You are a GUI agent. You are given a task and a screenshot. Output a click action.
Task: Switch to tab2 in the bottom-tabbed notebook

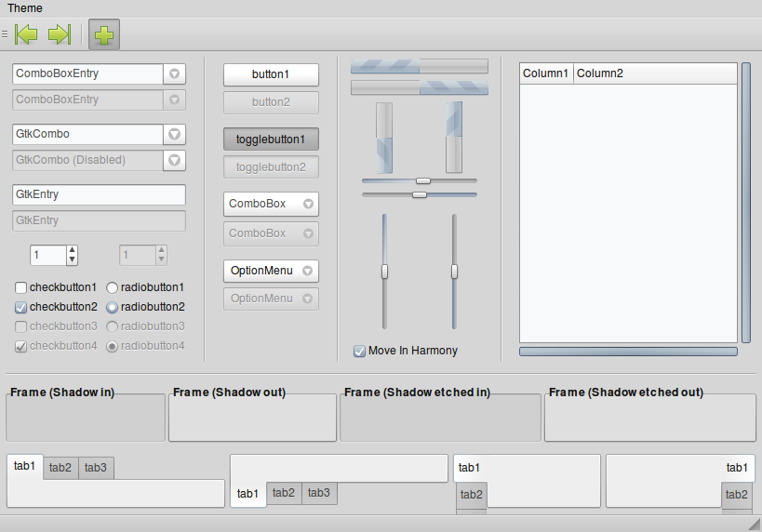tap(284, 493)
